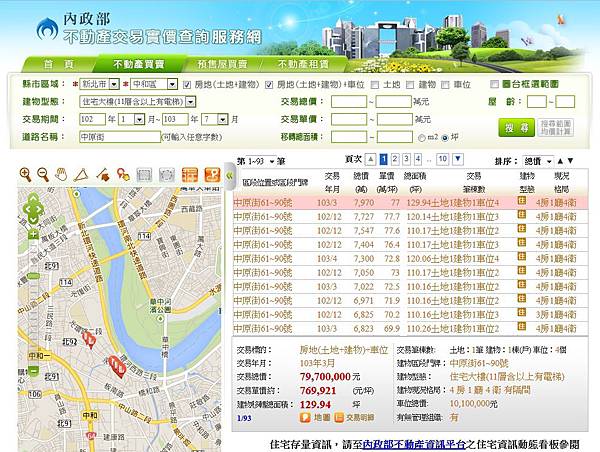Sort results descending with down triangle

pyautogui.click(x=570, y=161)
